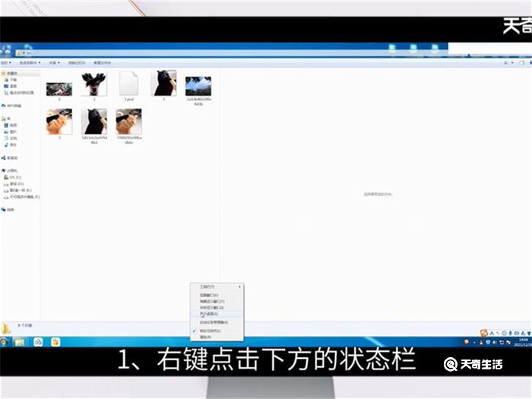Open the 共享 (Share) dropdown in toolbar
532x399 pixels.
coord(54,63)
